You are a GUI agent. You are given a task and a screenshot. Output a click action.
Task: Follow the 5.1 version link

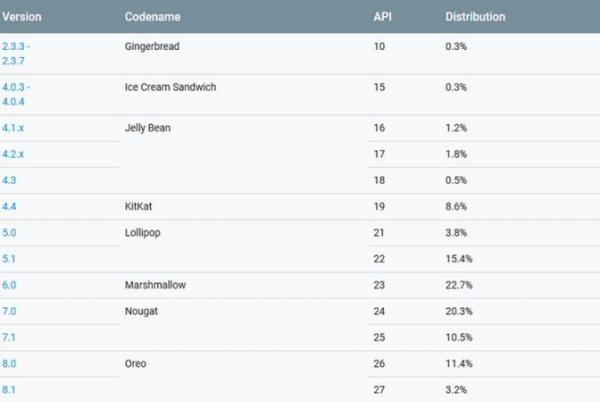pyautogui.click(x=9, y=258)
